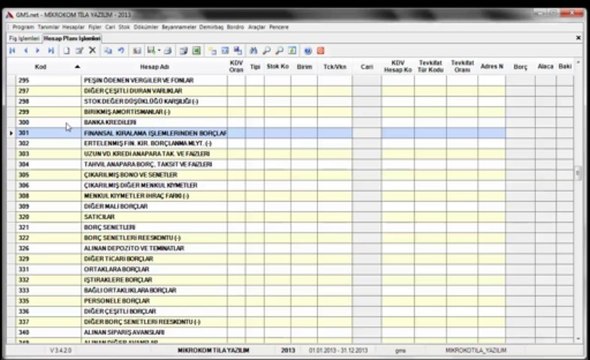Open the Demirbaş menu
The width and height of the screenshot is (590, 360).
coord(211,27)
